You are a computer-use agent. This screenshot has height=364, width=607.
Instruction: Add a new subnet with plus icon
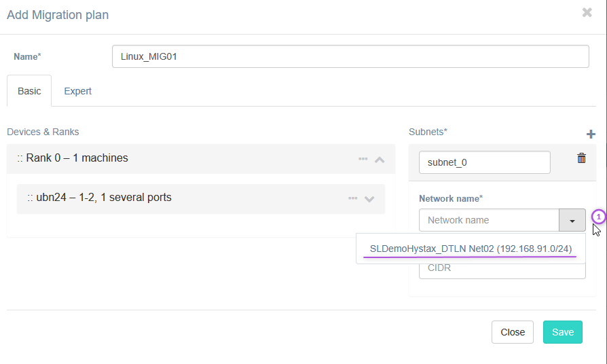(x=591, y=134)
